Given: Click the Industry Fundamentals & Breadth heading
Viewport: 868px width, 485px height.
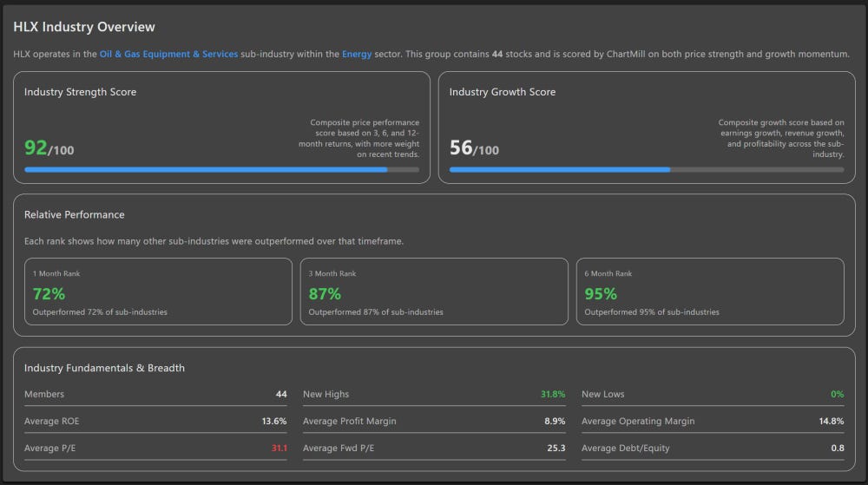Looking at the screenshot, I should (x=105, y=368).
